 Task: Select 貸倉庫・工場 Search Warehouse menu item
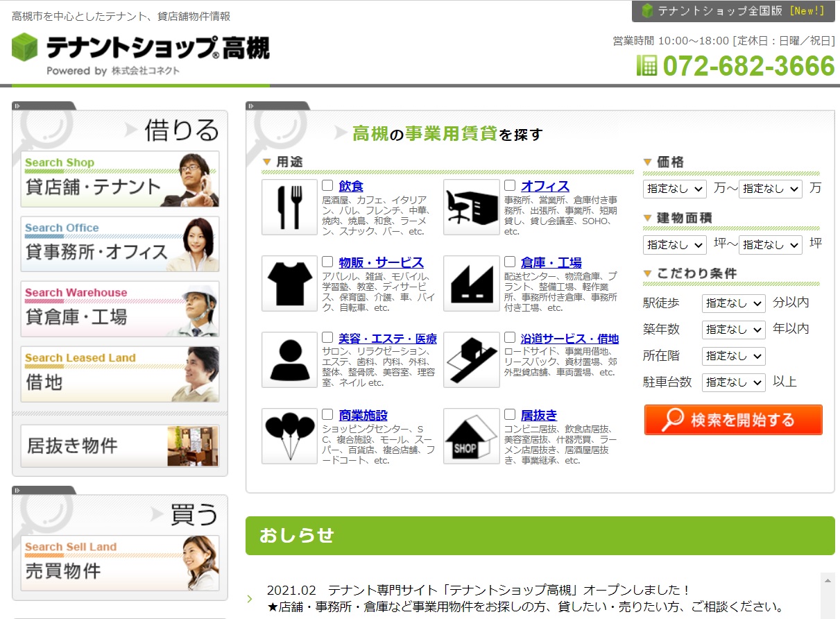point(120,309)
